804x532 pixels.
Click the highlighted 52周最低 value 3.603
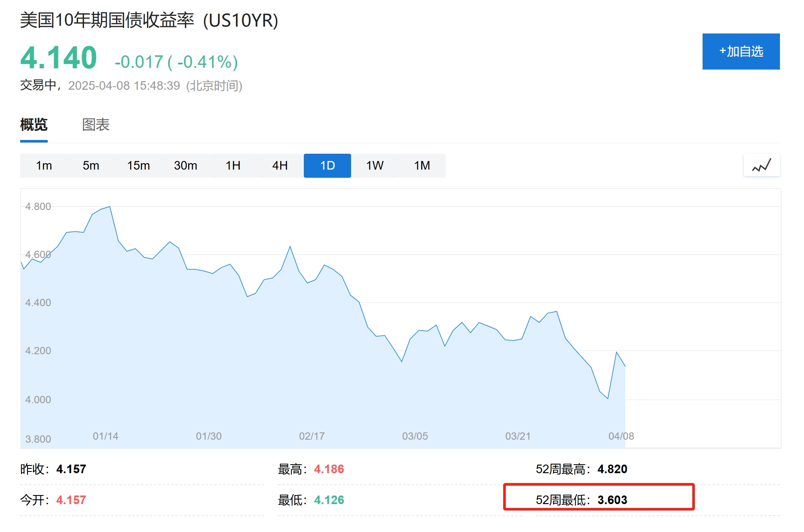pyautogui.click(x=612, y=500)
